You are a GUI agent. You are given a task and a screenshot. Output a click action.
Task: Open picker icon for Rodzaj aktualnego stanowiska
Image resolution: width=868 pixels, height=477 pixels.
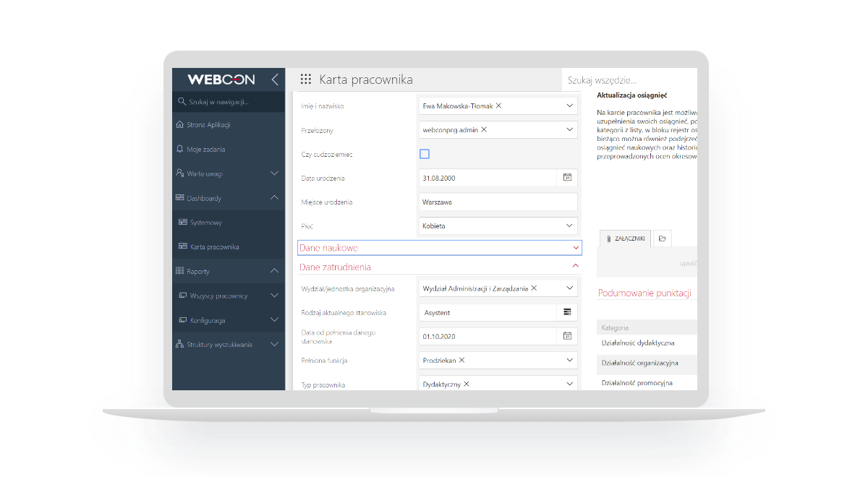pos(567,312)
